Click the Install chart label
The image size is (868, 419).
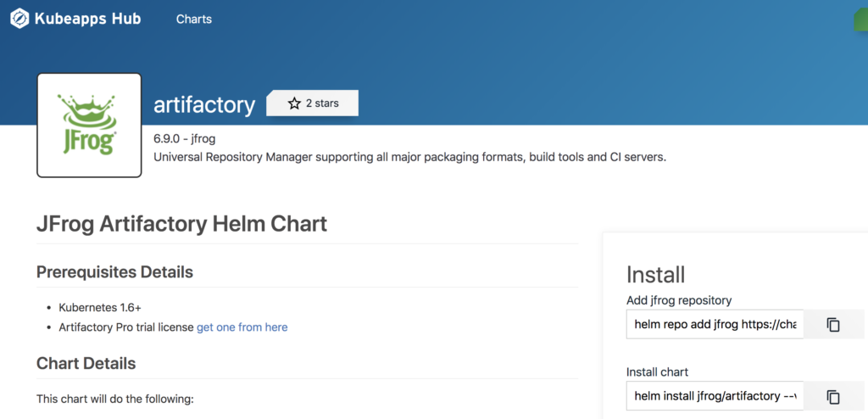pyautogui.click(x=657, y=372)
